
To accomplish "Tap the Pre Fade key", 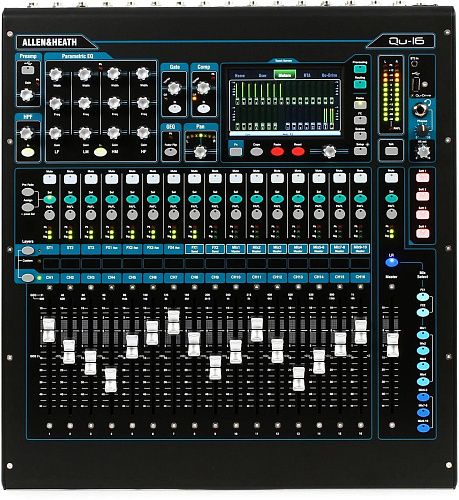I will coord(27,192).
